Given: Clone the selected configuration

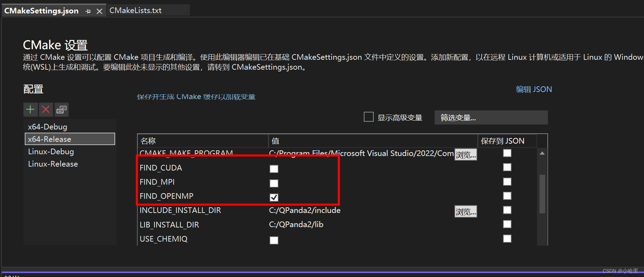Looking at the screenshot, I should (x=62, y=110).
